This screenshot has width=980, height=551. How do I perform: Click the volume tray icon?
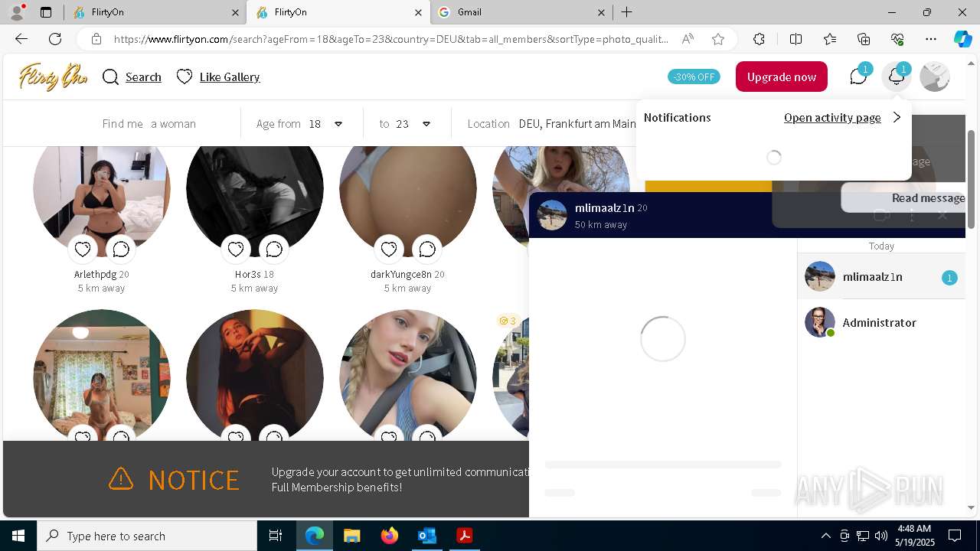(x=880, y=536)
